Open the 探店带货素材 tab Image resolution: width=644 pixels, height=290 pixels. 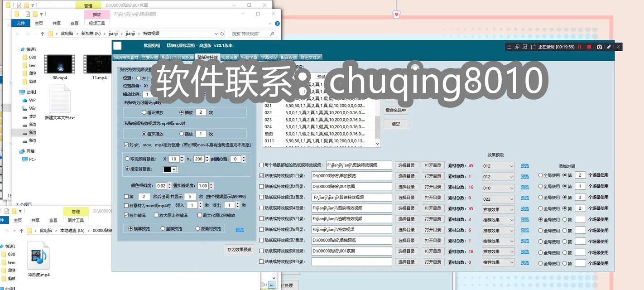click(x=126, y=58)
